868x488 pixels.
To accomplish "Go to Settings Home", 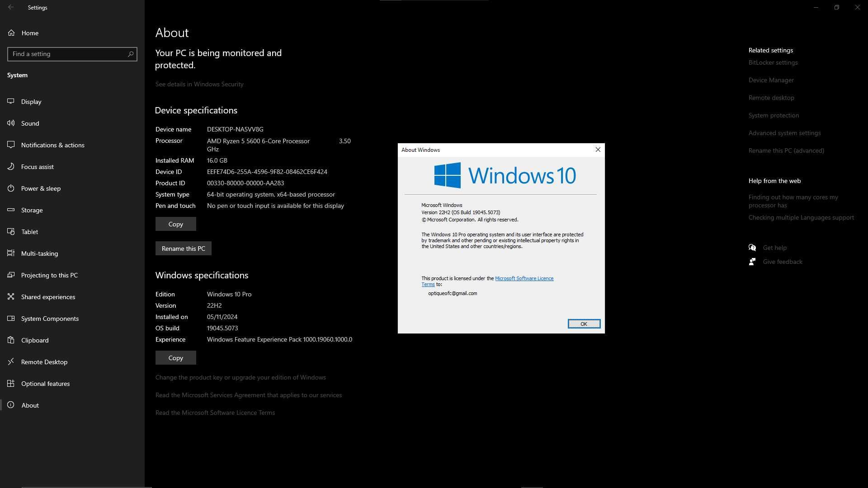I will pos(30,33).
